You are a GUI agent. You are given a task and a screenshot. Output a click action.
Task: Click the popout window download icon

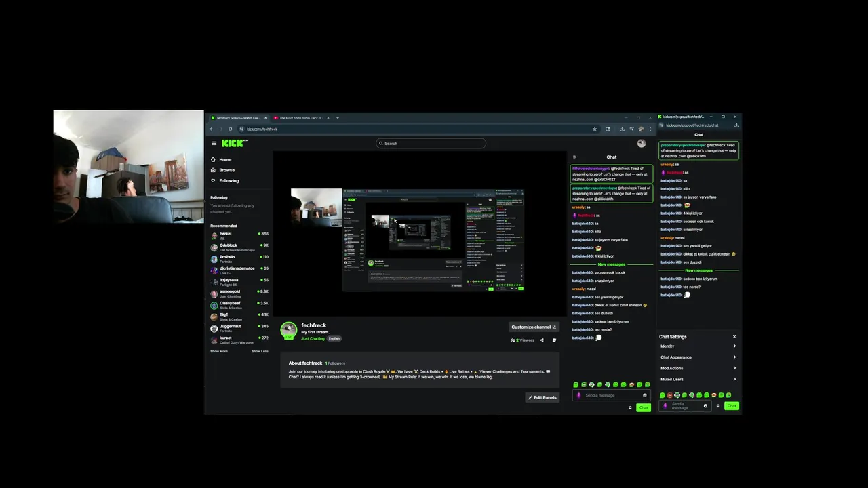(x=736, y=125)
